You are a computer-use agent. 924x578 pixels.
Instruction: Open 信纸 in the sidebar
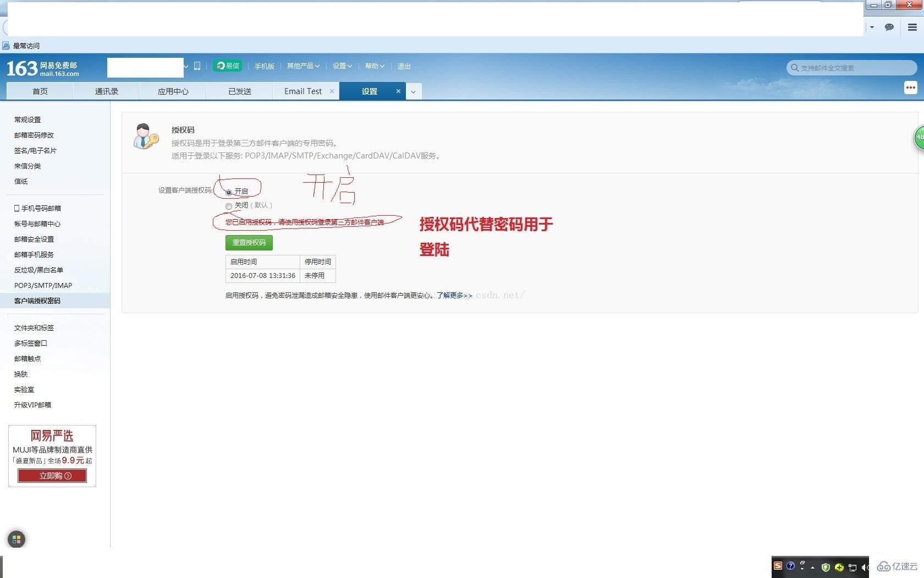click(x=21, y=181)
